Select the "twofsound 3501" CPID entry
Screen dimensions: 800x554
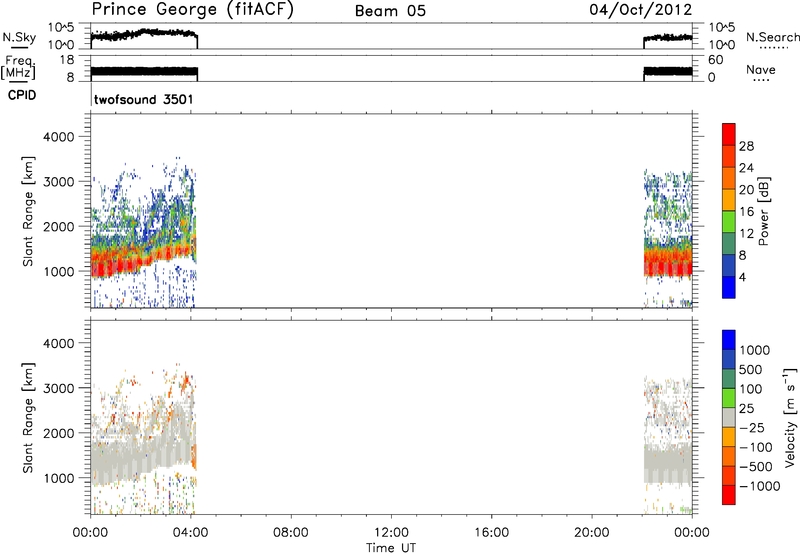(x=144, y=99)
